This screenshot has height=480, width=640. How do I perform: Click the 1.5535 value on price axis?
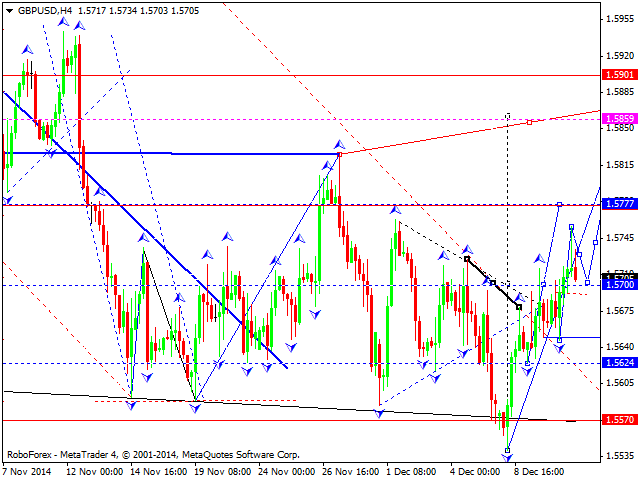(620, 456)
